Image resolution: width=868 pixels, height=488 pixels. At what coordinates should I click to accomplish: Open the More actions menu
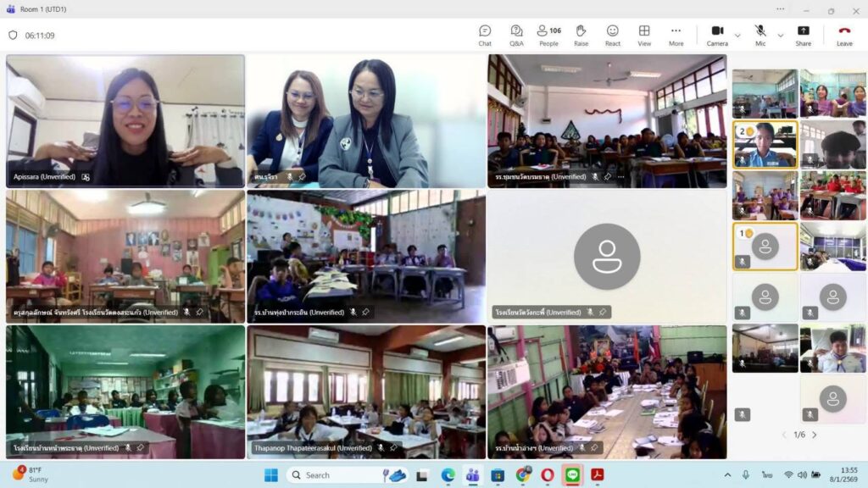[676, 35]
